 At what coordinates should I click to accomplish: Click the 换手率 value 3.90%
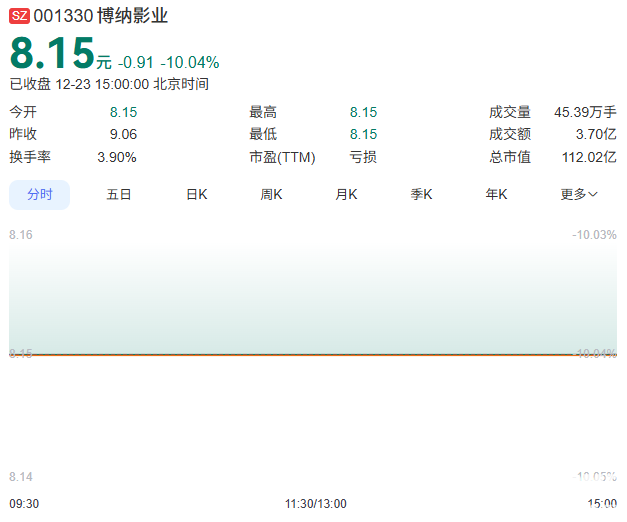pos(117,157)
